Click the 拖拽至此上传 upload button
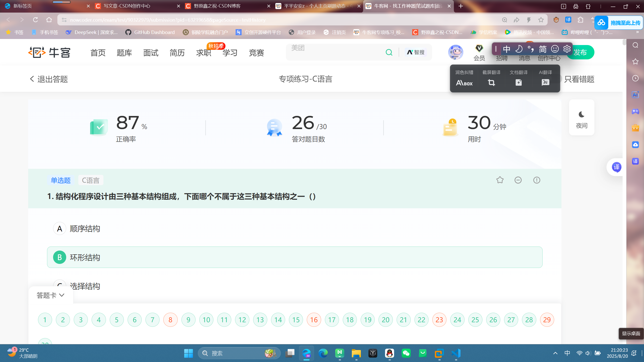Image resolution: width=644 pixels, height=362 pixels. coord(619,23)
